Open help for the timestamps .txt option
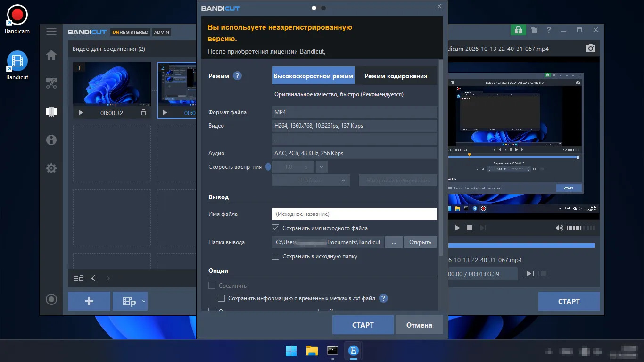This screenshot has height=362, width=644. 383,298
